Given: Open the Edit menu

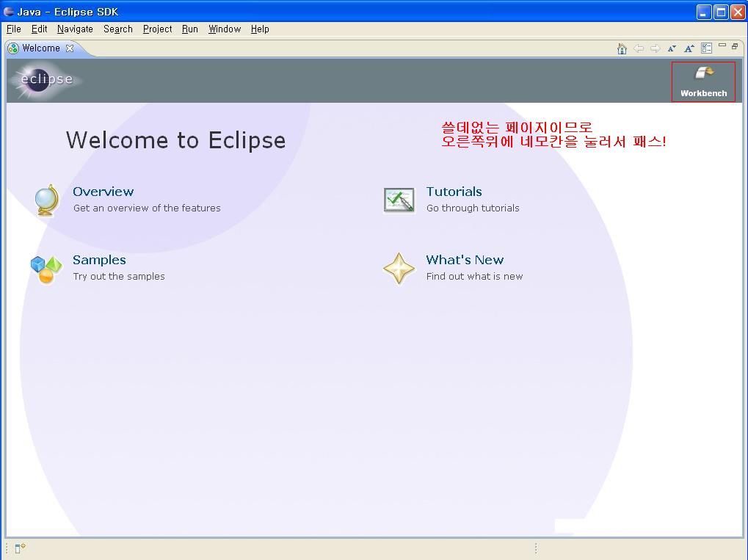Looking at the screenshot, I should click(39, 29).
